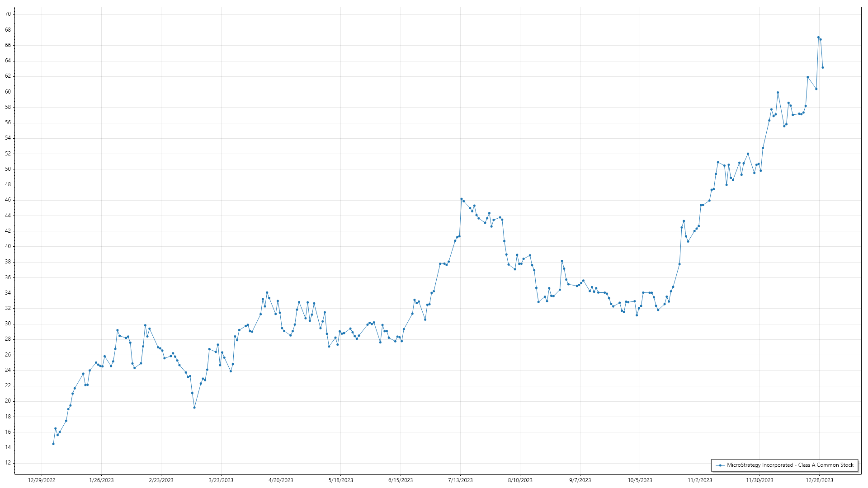Click the legend's blue line marker icon
868x488 pixels.
(720, 465)
